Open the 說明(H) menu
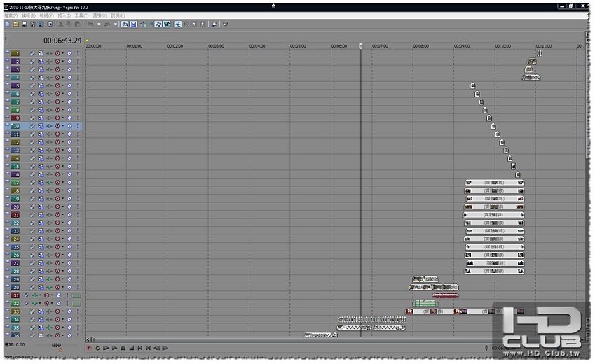The width and height of the screenshot is (595, 364). (118, 15)
